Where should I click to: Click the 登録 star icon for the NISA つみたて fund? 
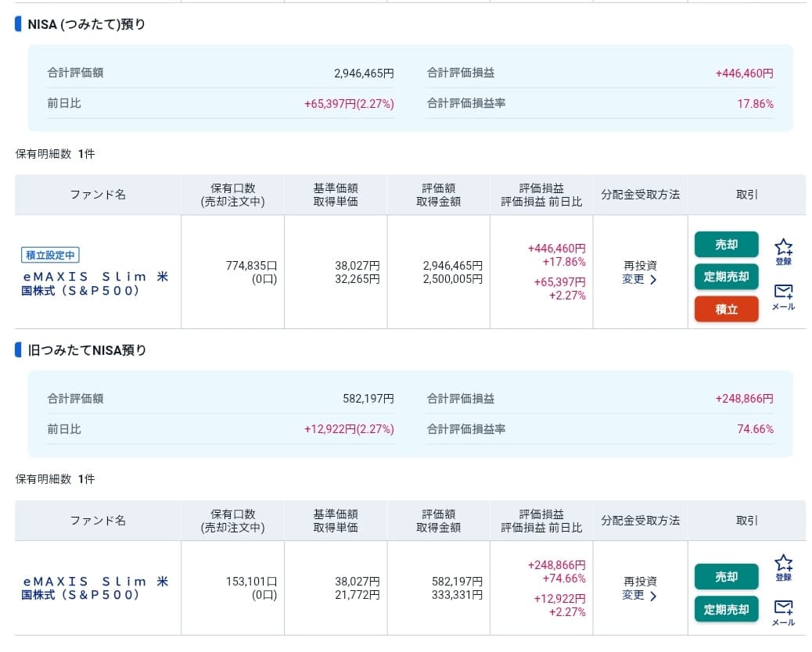click(x=783, y=252)
